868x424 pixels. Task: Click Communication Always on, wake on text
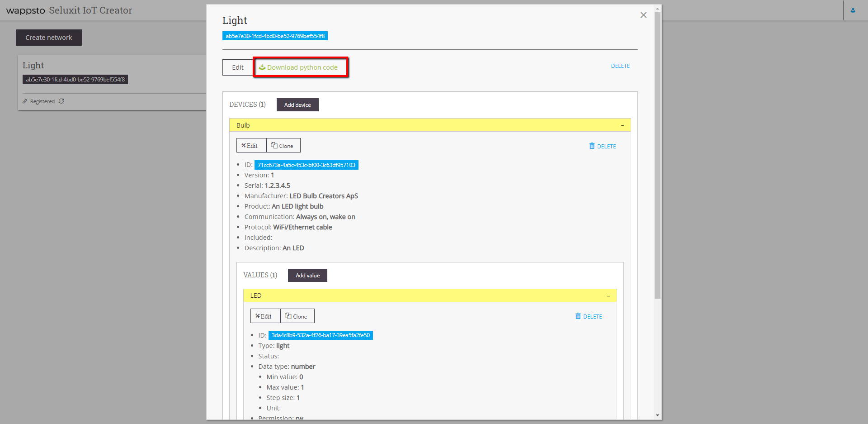(x=300, y=217)
